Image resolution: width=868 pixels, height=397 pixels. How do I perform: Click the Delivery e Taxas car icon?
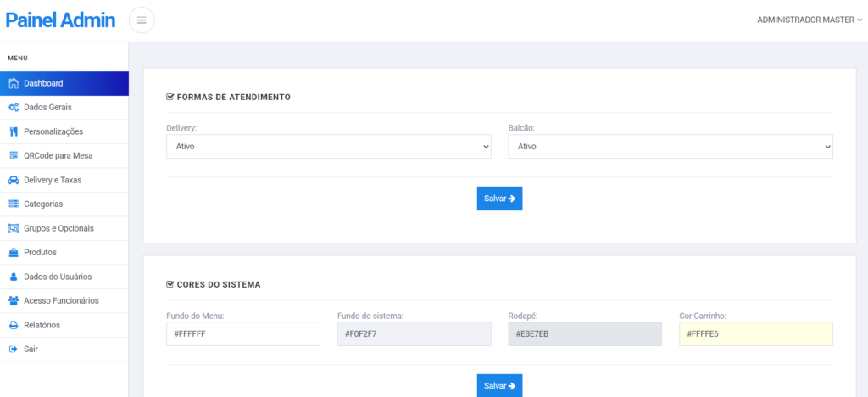pos(14,180)
